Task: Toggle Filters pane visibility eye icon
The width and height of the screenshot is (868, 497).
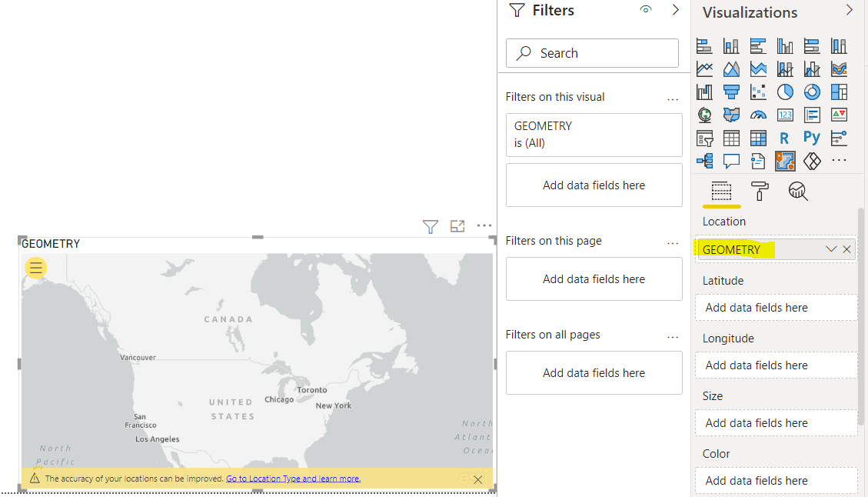Action: tap(646, 10)
